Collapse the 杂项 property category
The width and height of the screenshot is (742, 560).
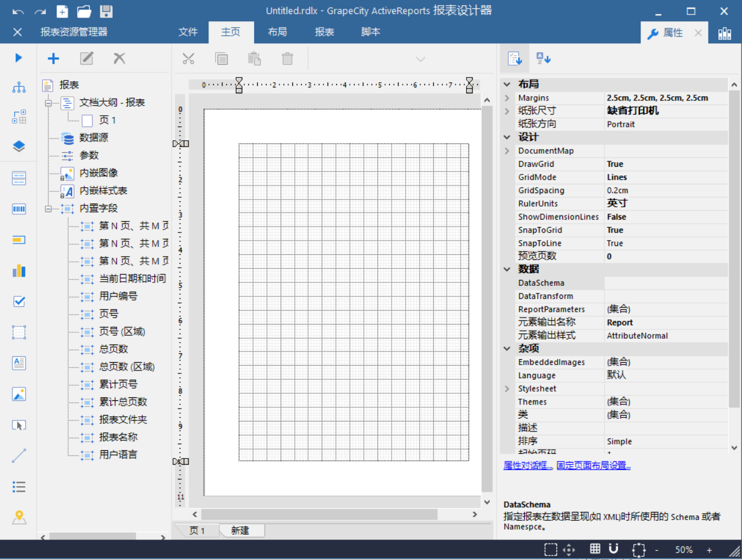[x=507, y=348]
